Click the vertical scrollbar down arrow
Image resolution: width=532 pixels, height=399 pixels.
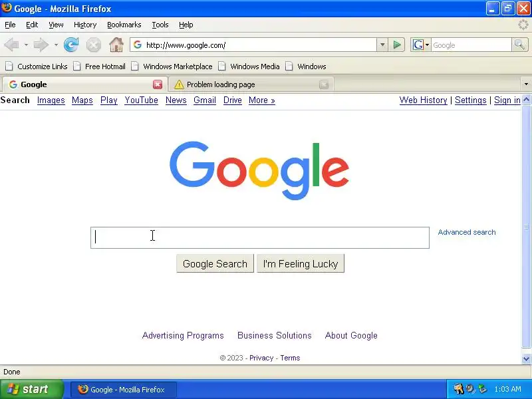point(526,358)
